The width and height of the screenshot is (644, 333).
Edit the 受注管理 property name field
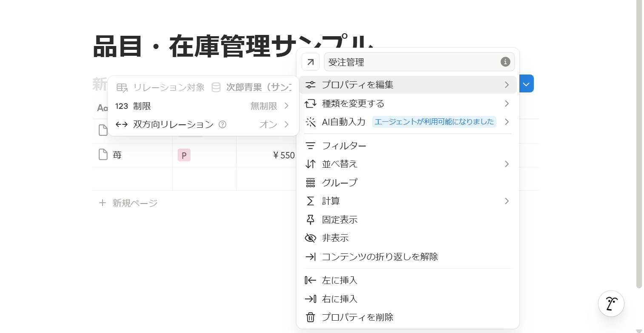pos(419,62)
